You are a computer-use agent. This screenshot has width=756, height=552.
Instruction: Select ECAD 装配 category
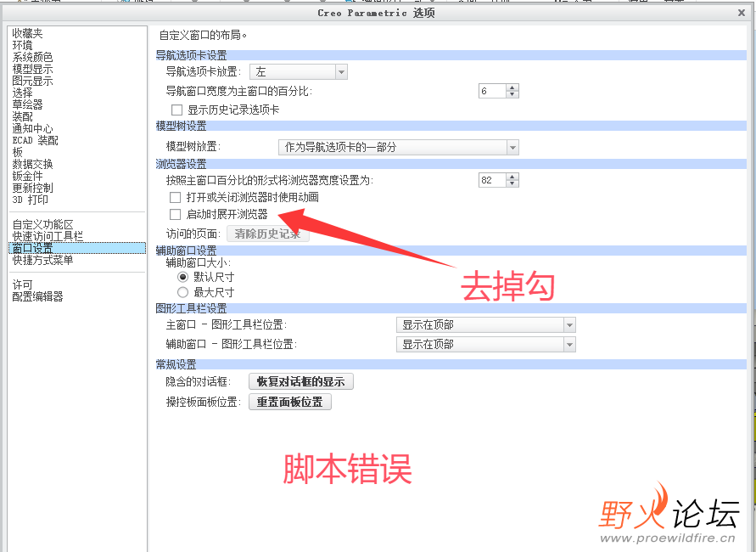[x=35, y=140]
